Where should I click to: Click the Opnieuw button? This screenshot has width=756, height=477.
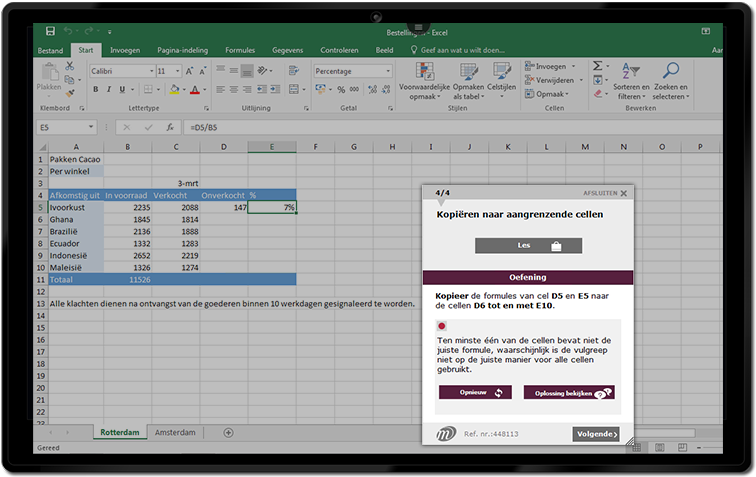pos(474,393)
